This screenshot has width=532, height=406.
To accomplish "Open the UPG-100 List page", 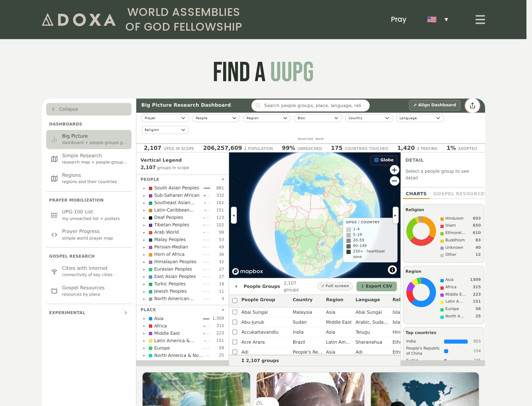I will tap(89, 215).
